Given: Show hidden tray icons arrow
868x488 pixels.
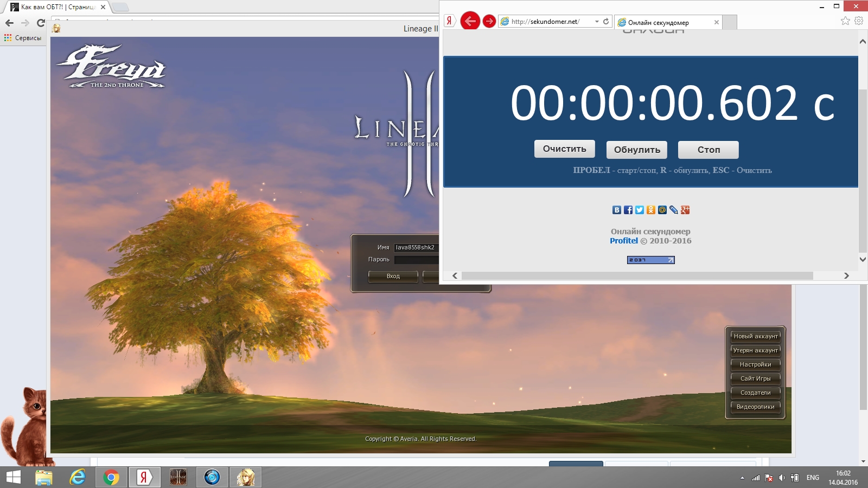Looking at the screenshot, I should (x=742, y=478).
